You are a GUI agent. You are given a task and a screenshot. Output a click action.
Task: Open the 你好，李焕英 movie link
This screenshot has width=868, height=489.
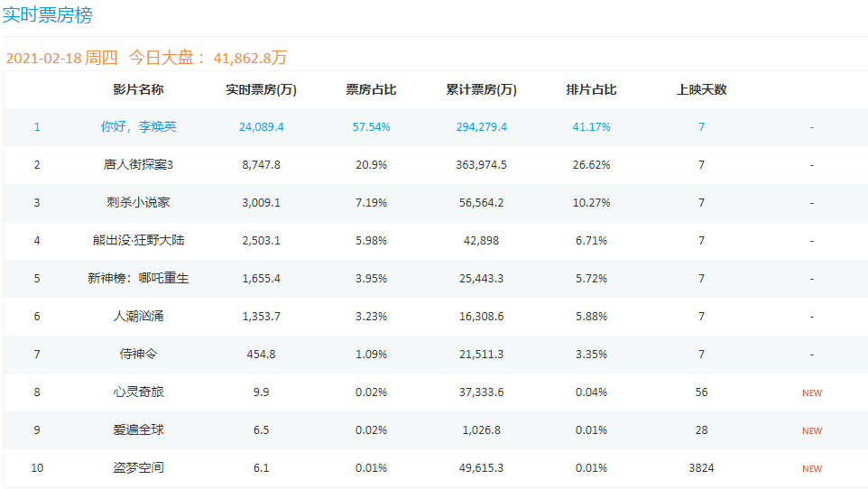coord(138,127)
